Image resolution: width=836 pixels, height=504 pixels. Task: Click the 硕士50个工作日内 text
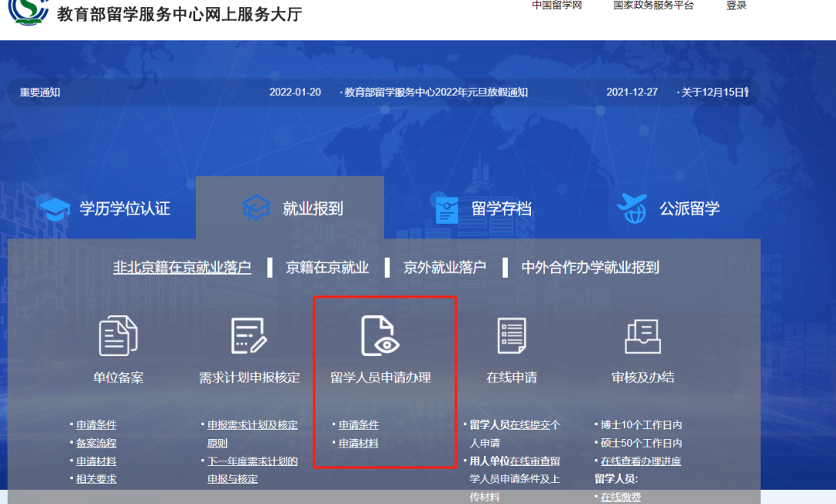coord(642,443)
